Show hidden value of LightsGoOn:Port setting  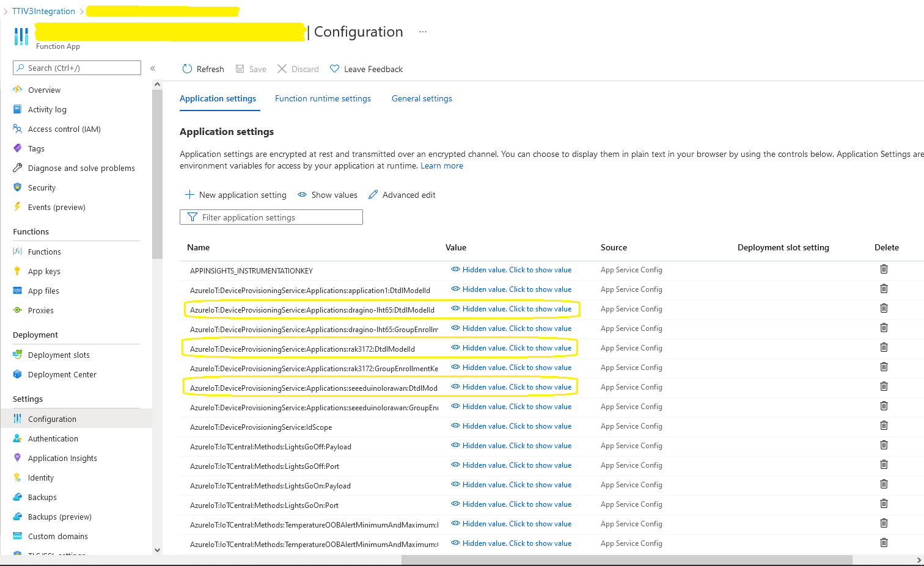tap(516, 504)
